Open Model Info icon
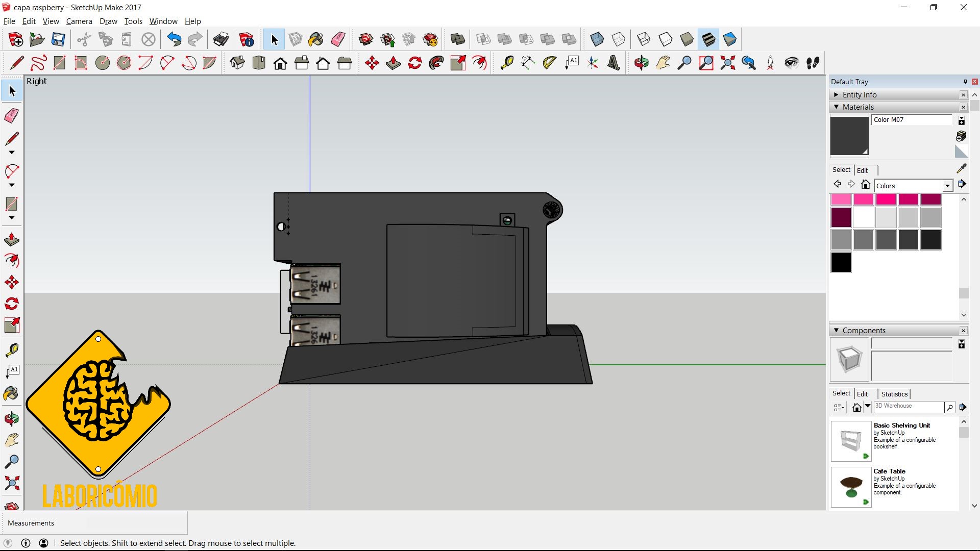The image size is (980, 551). 246,39
